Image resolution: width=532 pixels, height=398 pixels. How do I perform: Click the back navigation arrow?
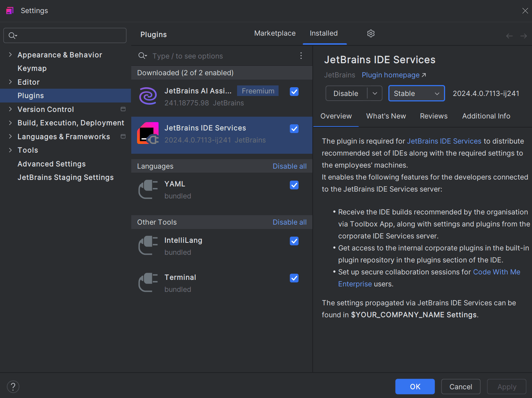tap(509, 36)
